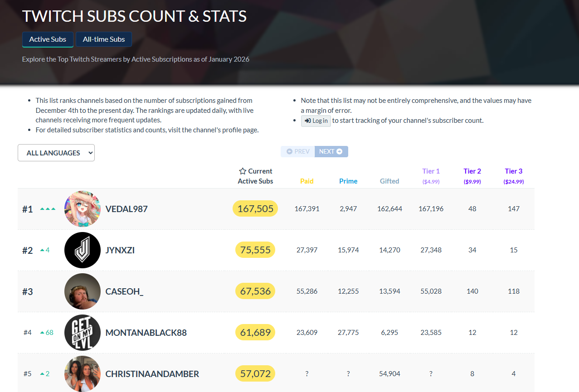The image size is (579, 392).
Task: Click the Prime column header
Action: [348, 181]
